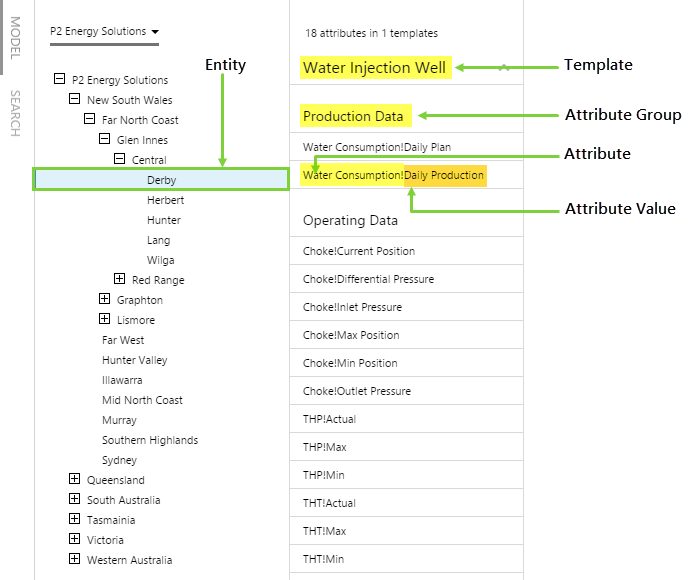Expand the Lismore node
This screenshot has height=580, width=690.
tap(104, 320)
